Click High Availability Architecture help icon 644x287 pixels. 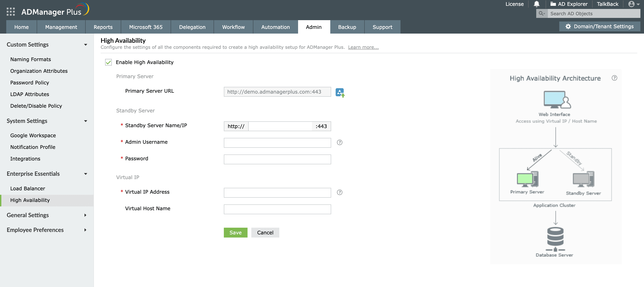point(614,78)
